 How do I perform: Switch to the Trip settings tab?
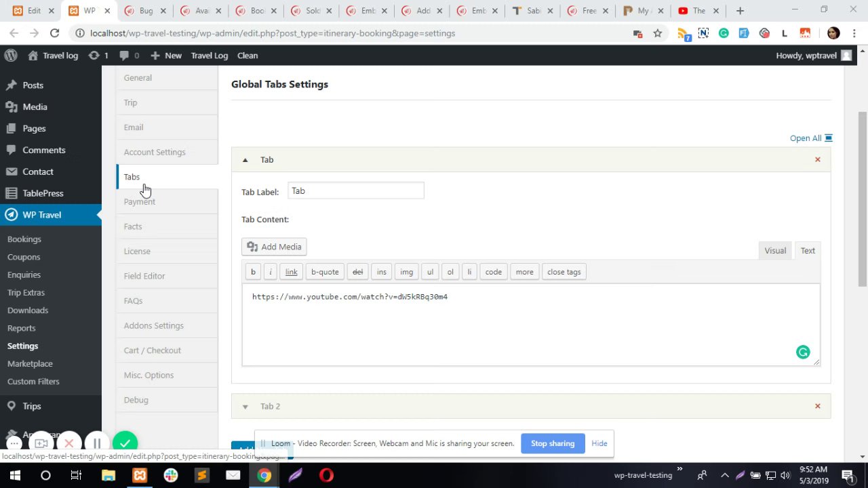tap(167, 103)
